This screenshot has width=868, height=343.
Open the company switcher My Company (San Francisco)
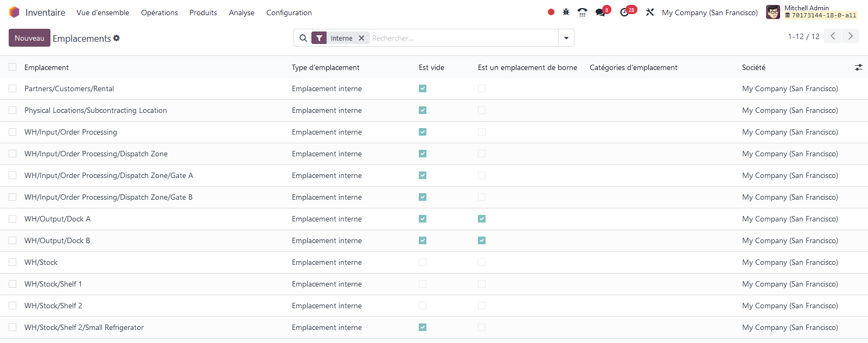pos(710,12)
